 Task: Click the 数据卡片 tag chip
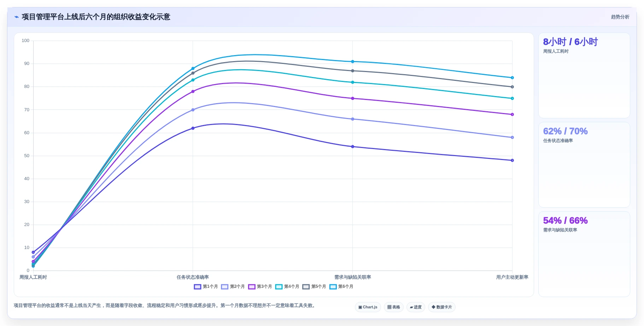441,307
